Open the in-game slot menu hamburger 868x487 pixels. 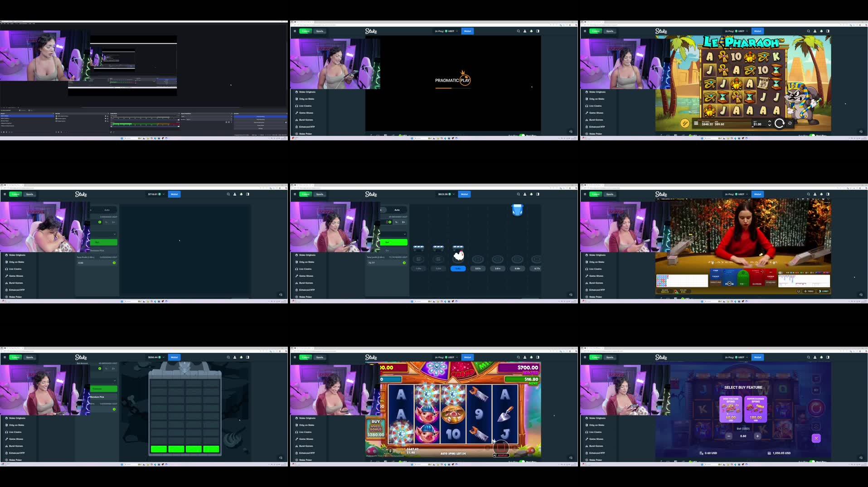[x=696, y=123]
